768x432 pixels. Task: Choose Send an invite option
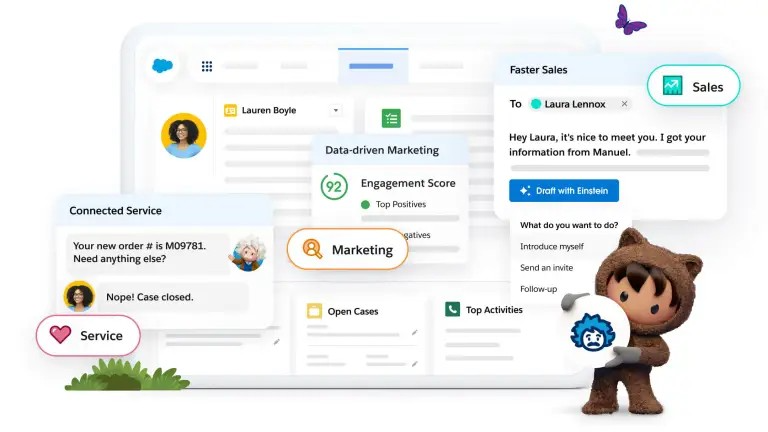tap(546, 267)
